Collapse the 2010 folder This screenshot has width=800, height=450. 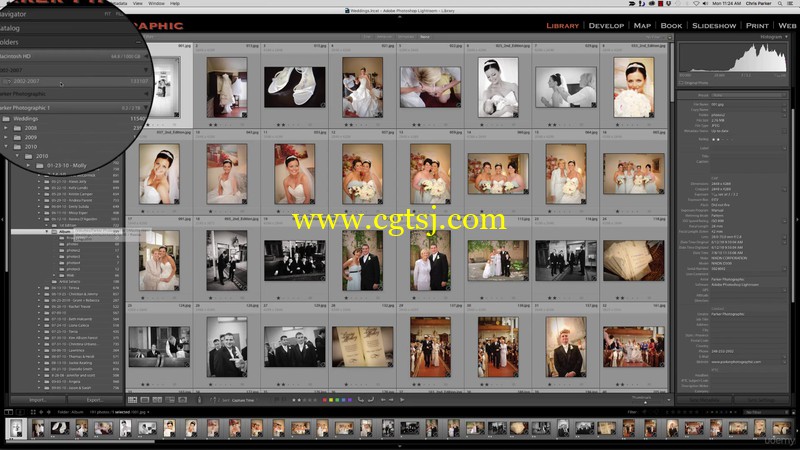tap(6, 146)
